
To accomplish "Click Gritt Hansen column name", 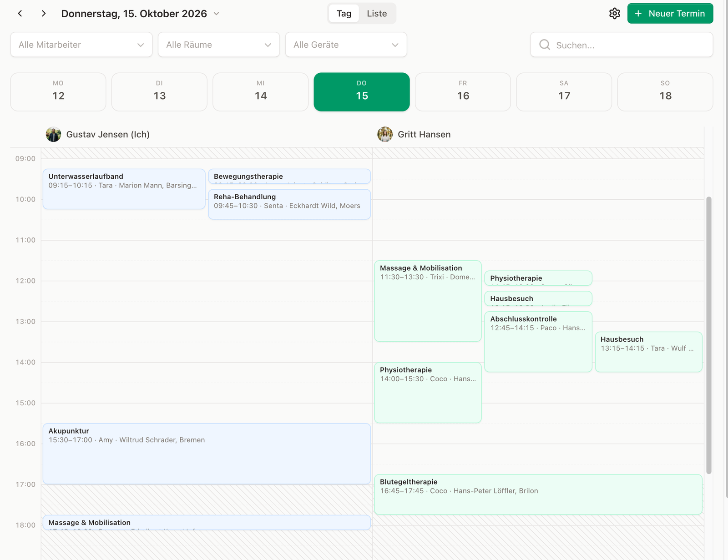I will (x=424, y=135).
